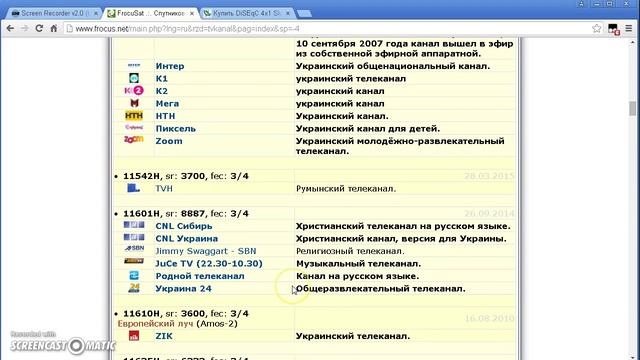Screen dimensions: 640x360
Task: Open the JuCe TV (22.30-10.30) link
Action: pyautogui.click(x=209, y=263)
